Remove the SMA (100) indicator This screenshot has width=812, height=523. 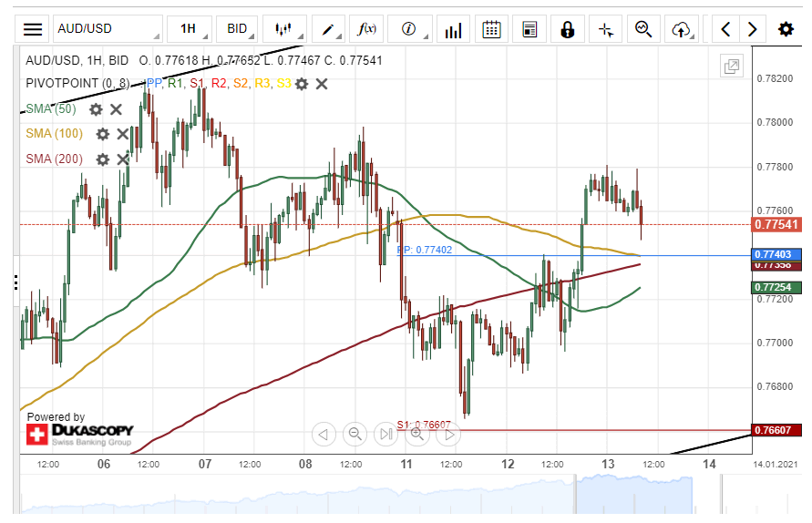[x=122, y=134]
